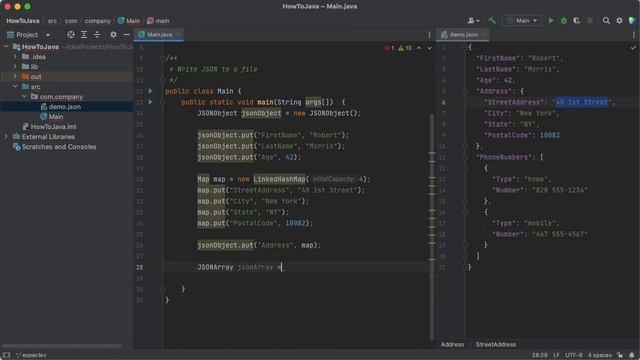The height and width of the screenshot is (360, 640).
Task: Close the demo.json tab
Action: tap(482, 35)
